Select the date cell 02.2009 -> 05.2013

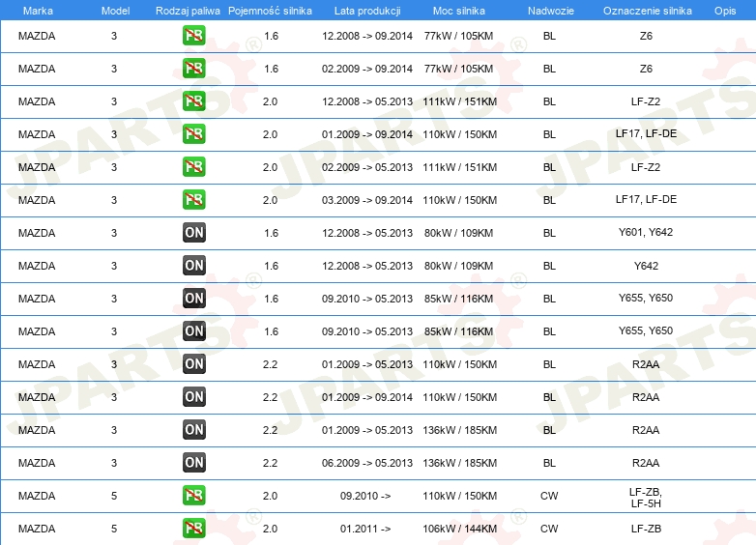[x=367, y=167]
